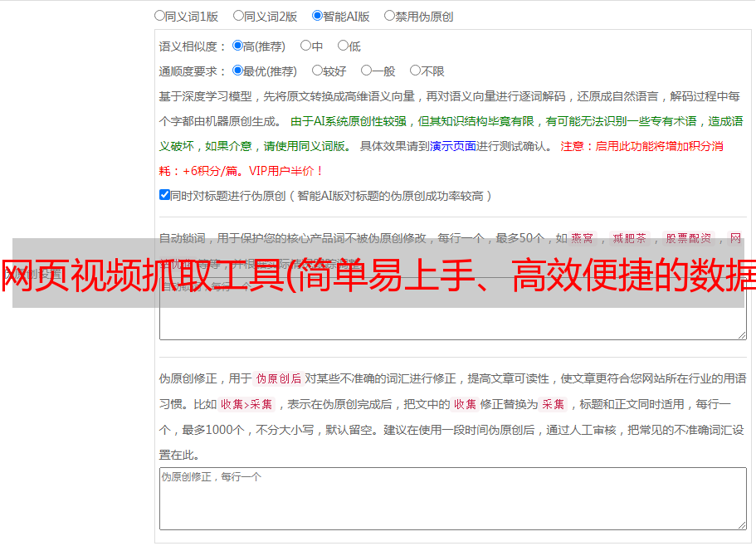Toggle 同时对标题进行伪原创 checkbox

[x=164, y=195]
